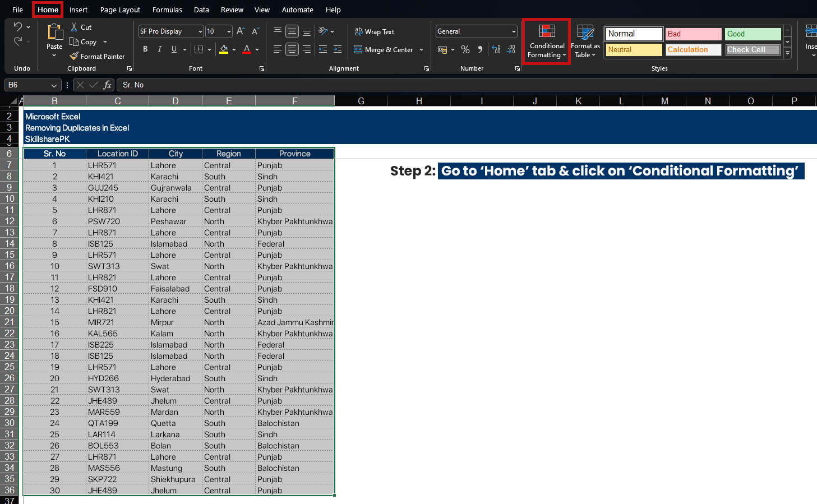Viewport: 817px width, 504px height.
Task: Expand the Number Format General dropdown
Action: pyautogui.click(x=514, y=31)
